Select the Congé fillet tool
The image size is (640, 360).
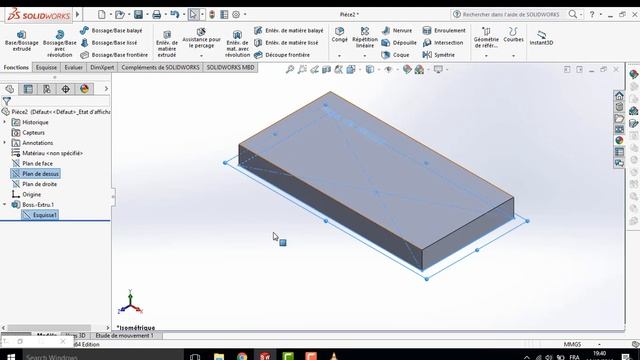pos(339,35)
